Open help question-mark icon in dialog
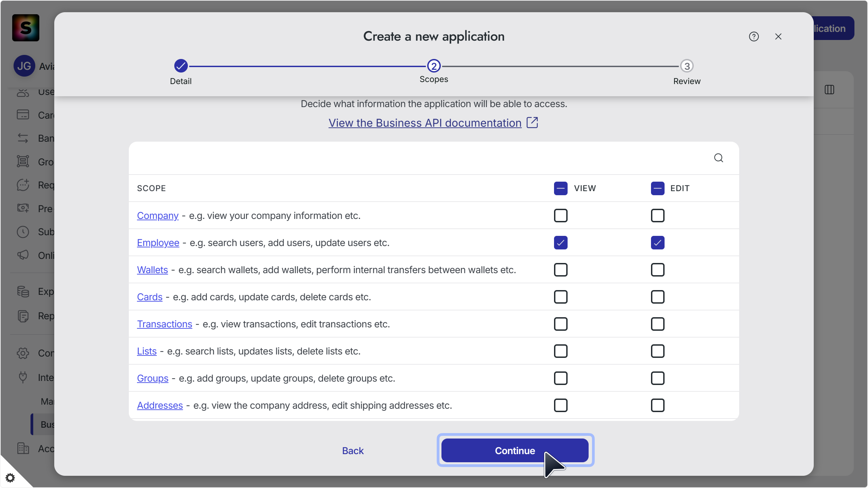The image size is (868, 488). 754,37
